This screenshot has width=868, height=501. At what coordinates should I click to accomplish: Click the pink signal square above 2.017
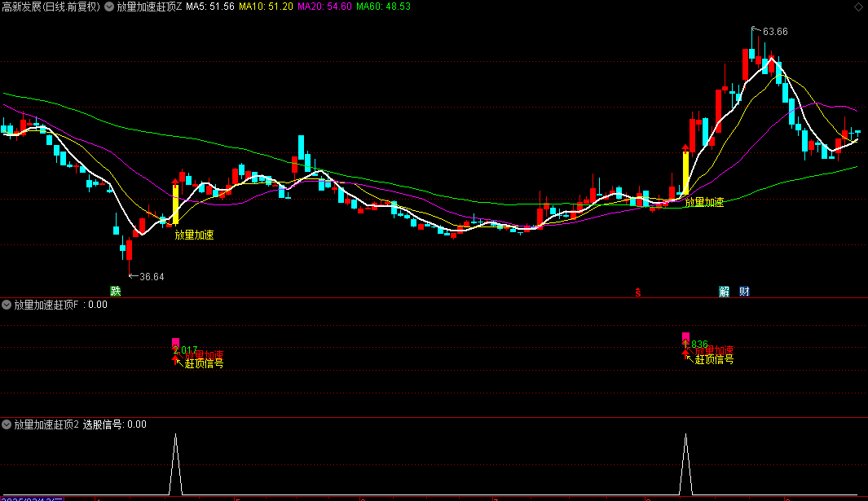[175, 342]
